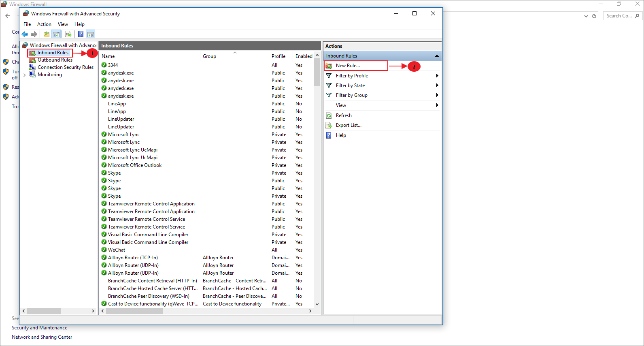Open address bar history dropdown in background window

point(586,16)
